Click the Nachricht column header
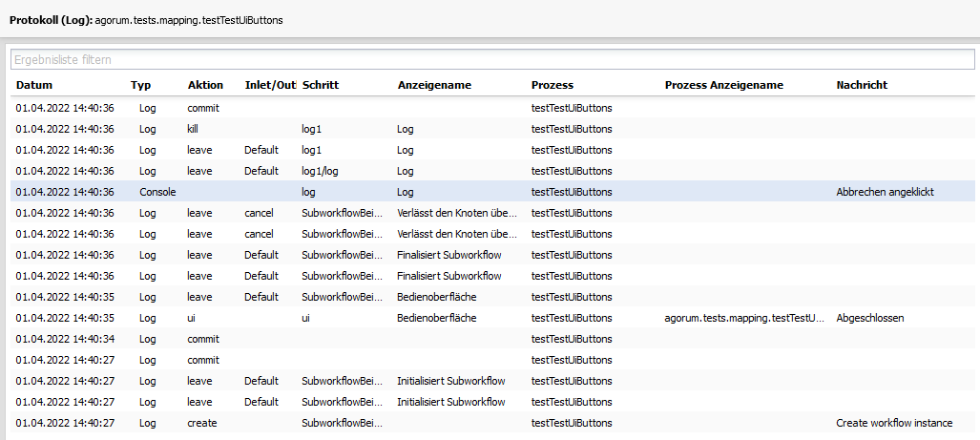Image resolution: width=980 pixels, height=440 pixels. click(x=862, y=85)
